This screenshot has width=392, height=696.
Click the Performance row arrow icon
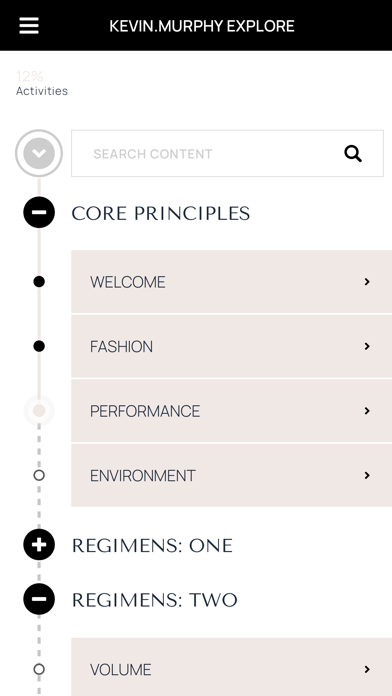point(367,411)
